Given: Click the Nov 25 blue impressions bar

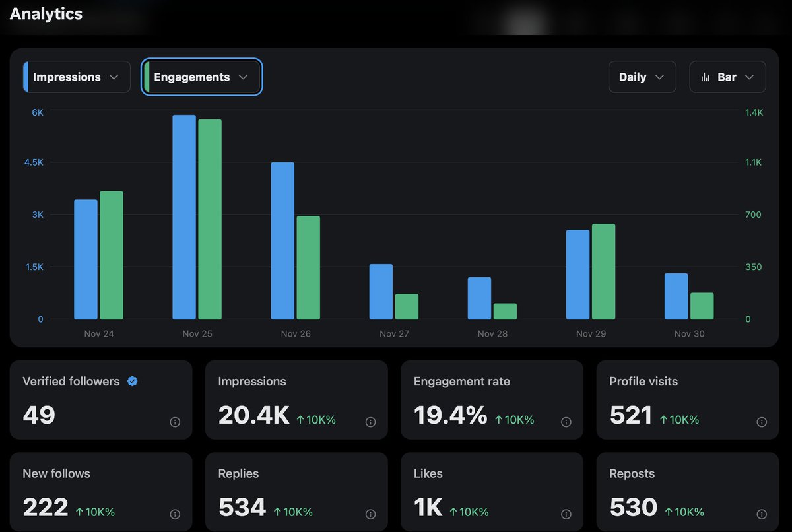Looking at the screenshot, I should [184, 217].
